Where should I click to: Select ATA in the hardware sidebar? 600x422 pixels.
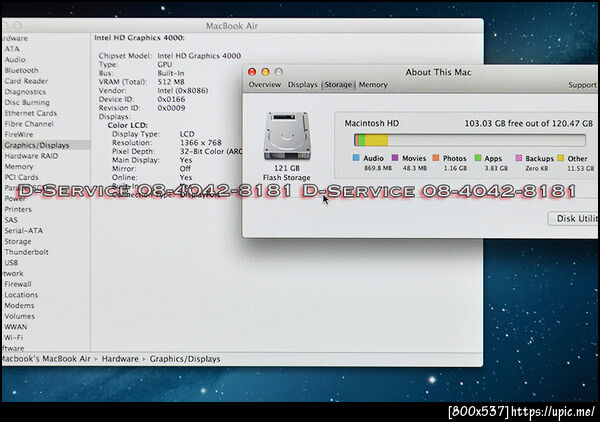click(12, 49)
